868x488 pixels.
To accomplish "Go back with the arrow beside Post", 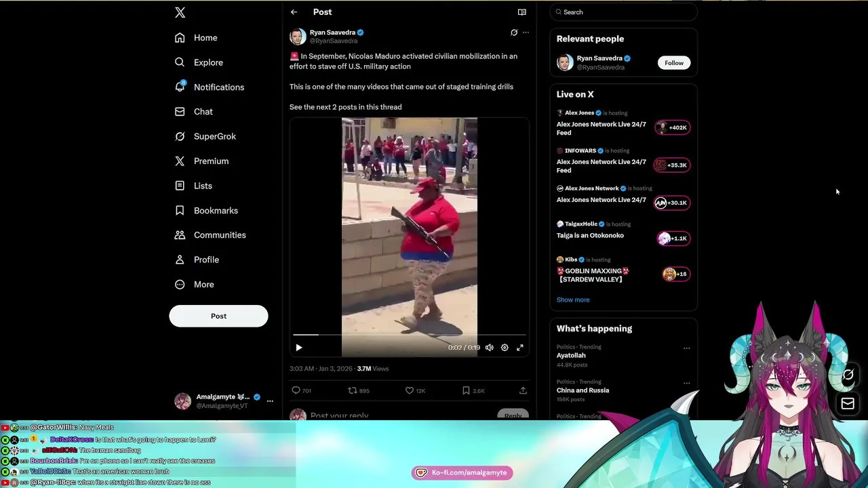I will click(x=294, y=12).
